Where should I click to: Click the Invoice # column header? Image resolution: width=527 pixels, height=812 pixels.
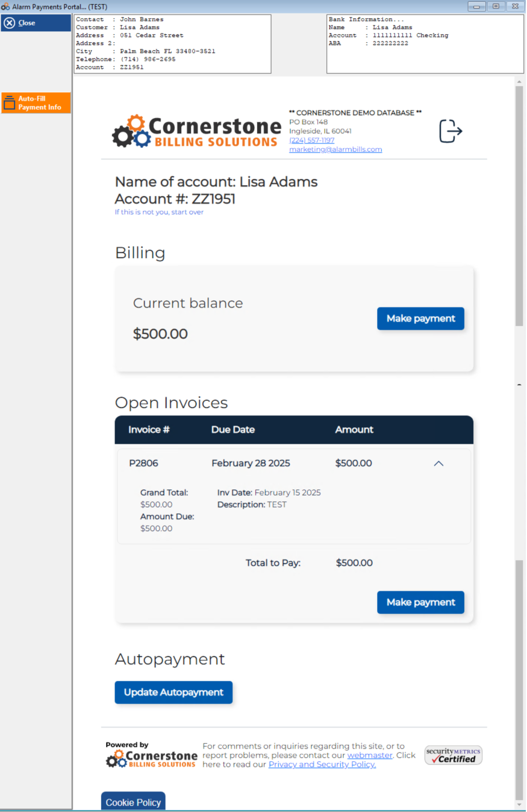(149, 430)
